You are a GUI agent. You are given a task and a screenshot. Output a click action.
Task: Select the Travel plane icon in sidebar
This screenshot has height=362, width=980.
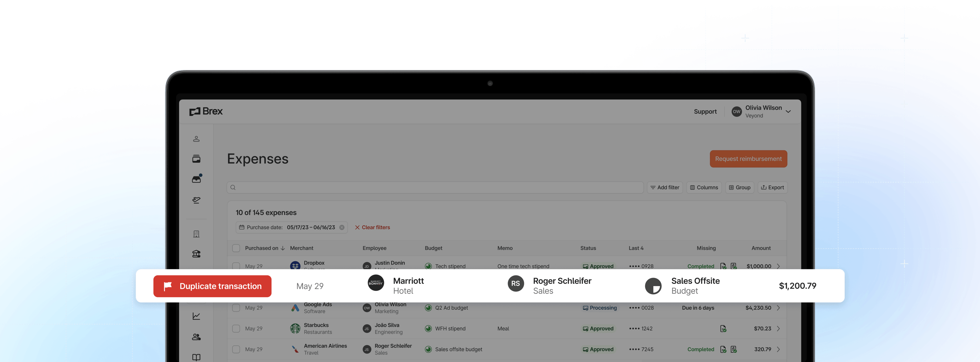pos(196,200)
